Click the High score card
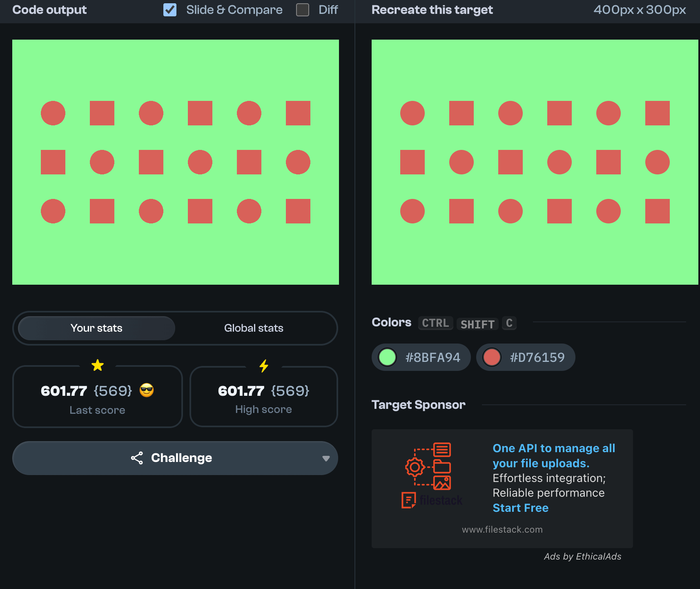This screenshot has height=589, width=700. coord(264,397)
